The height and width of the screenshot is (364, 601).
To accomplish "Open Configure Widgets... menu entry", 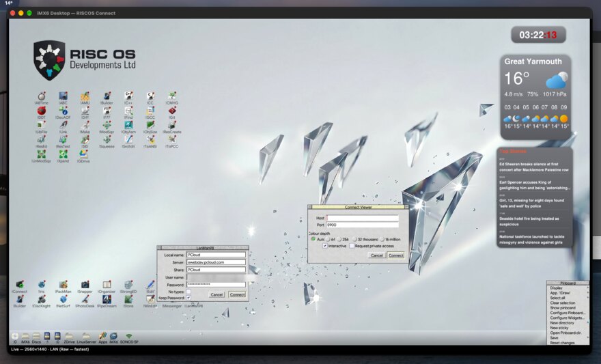I will pos(567,318).
